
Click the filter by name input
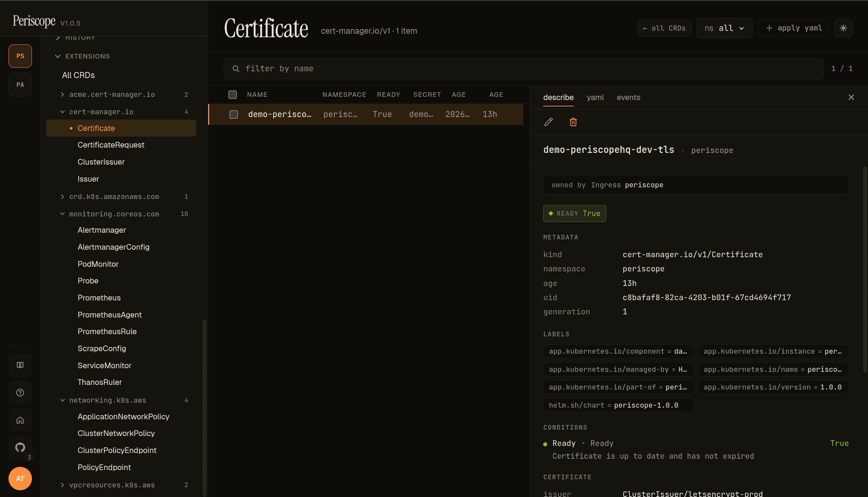pos(523,68)
